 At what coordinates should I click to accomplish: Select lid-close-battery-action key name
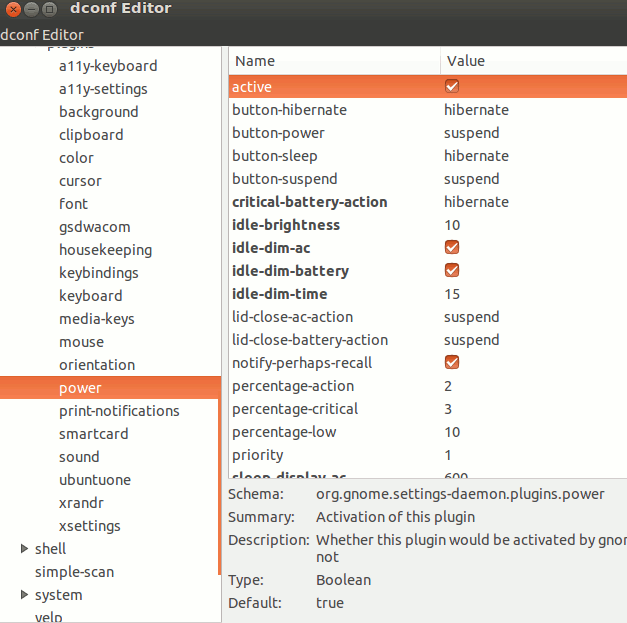point(310,340)
